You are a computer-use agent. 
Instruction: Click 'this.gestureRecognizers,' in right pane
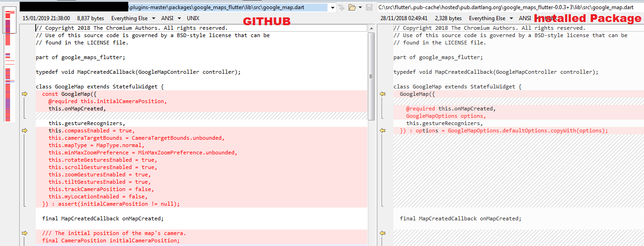(444, 123)
